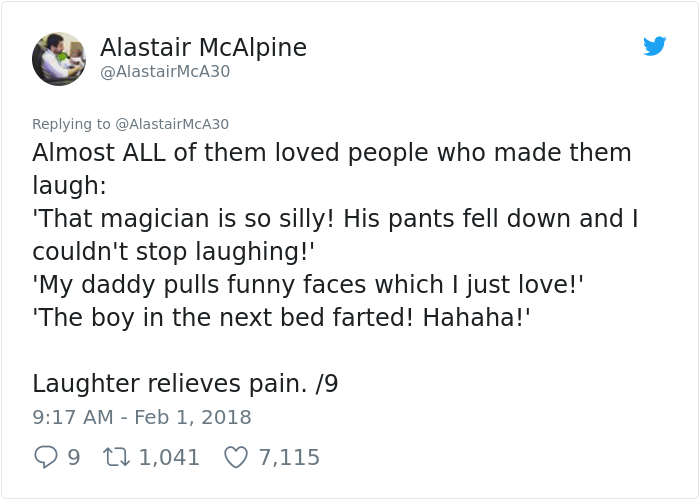Like the tweet with heart icon
This screenshot has height=500, width=700.
tap(235, 457)
